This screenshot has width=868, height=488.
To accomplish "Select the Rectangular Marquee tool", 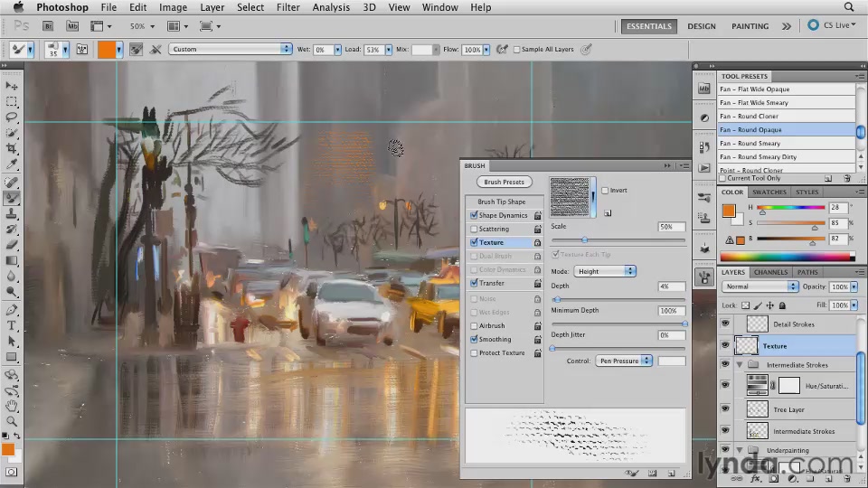I will (12, 102).
